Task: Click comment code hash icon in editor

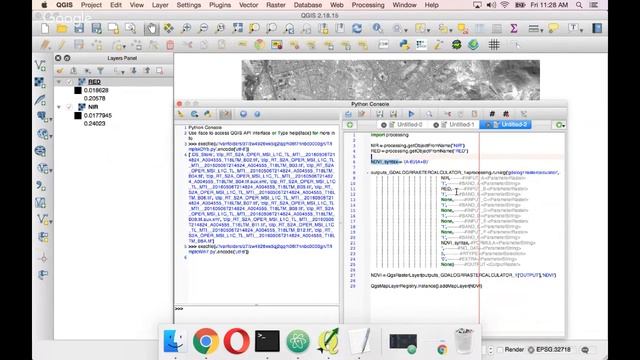Action: (492, 114)
